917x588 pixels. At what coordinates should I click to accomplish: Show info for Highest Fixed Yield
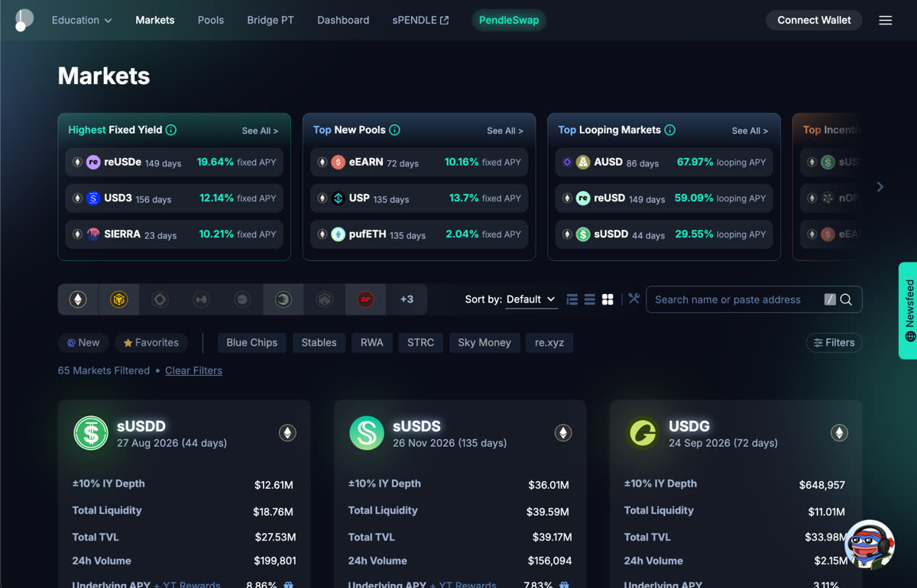click(171, 130)
